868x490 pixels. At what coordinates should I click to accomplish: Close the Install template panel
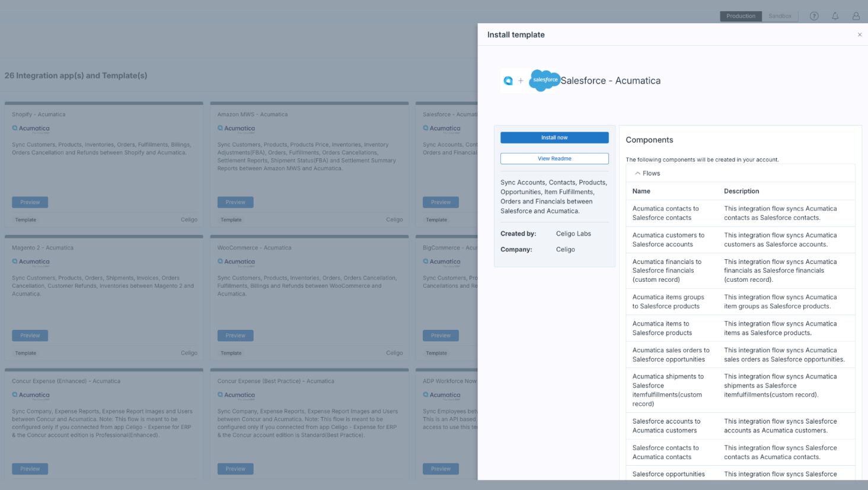pos(860,34)
